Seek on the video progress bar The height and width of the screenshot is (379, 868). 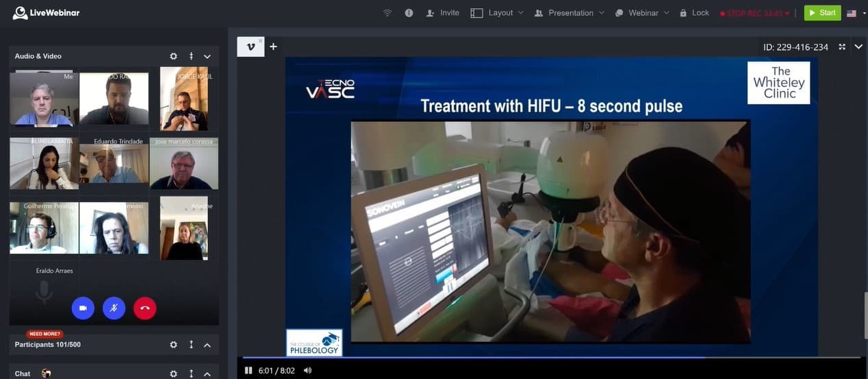552,357
